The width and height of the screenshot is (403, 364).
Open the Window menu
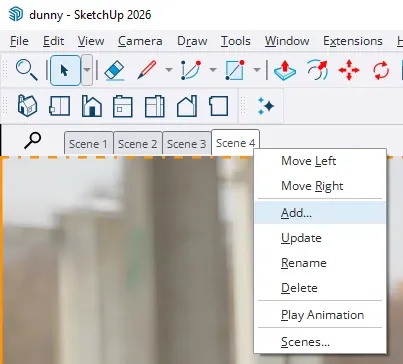point(287,41)
